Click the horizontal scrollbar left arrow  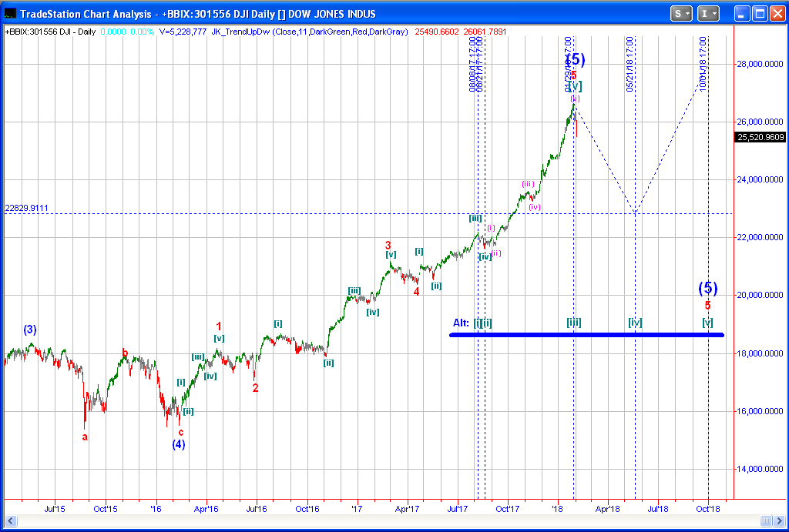tap(10, 520)
